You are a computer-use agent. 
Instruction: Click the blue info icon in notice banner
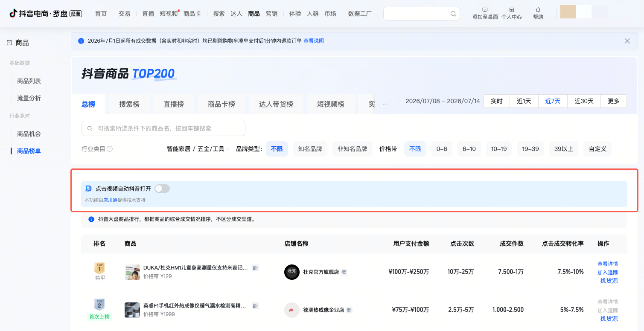point(81,41)
